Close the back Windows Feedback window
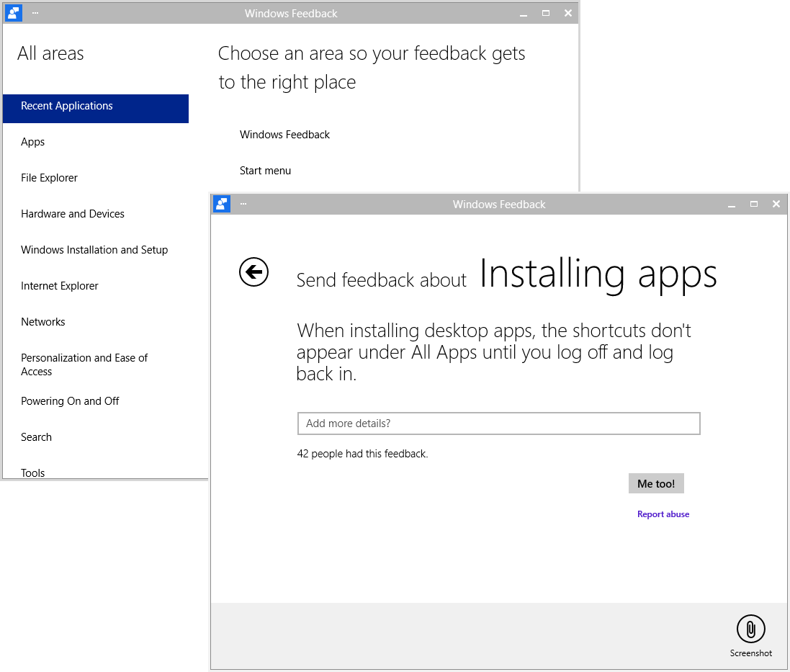790x672 pixels. pos(567,14)
